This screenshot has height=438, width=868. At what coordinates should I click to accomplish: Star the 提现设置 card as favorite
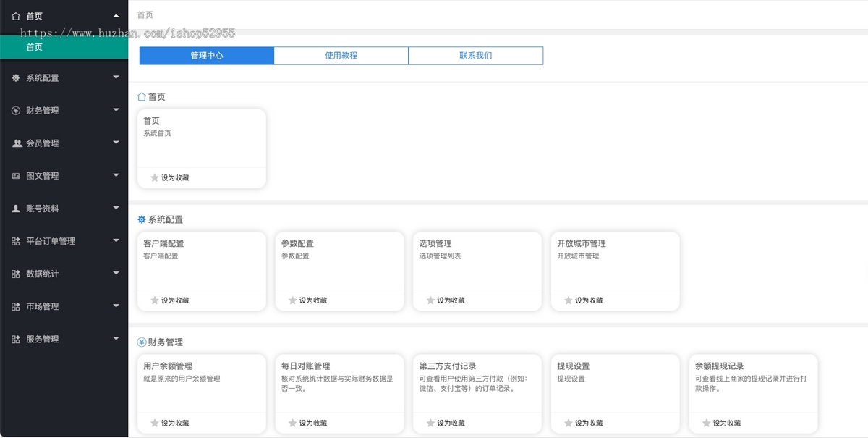[x=569, y=423]
